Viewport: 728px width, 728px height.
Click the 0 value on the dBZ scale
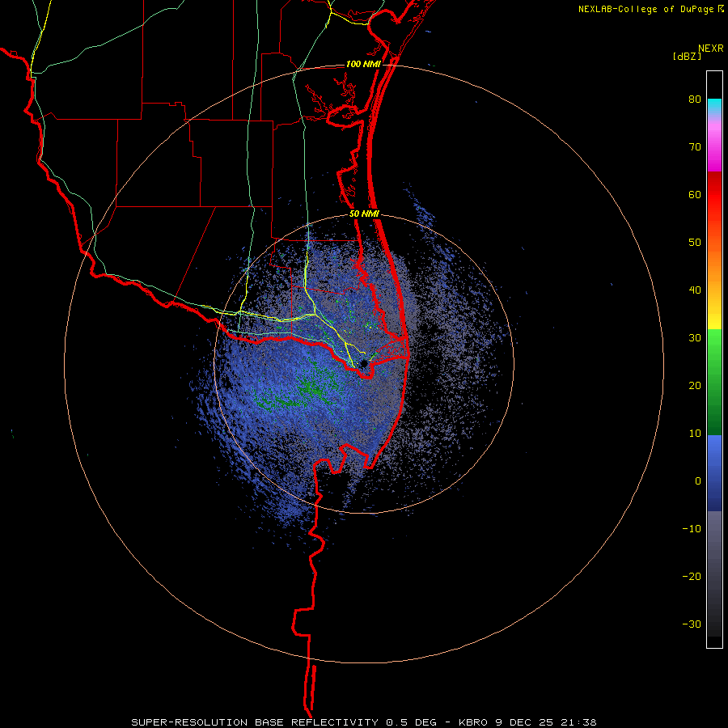pyautogui.click(x=698, y=480)
